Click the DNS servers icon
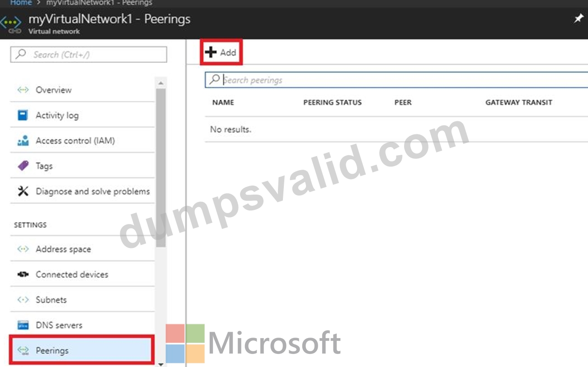The height and width of the screenshot is (367, 588). point(23,325)
